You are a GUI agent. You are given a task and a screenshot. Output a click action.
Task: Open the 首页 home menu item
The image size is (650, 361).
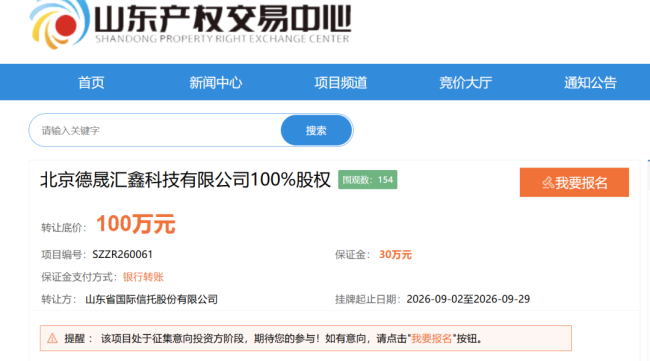(x=91, y=82)
